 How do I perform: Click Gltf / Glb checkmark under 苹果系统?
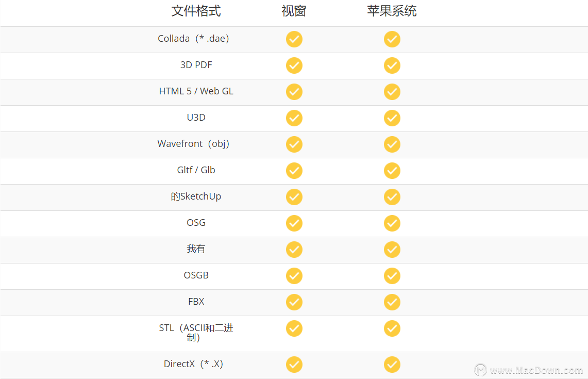392,171
